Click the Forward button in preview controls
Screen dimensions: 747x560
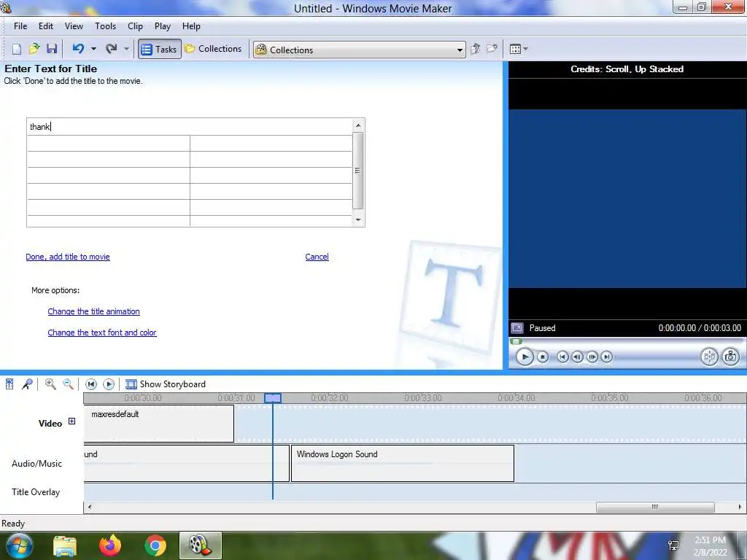[x=606, y=357]
